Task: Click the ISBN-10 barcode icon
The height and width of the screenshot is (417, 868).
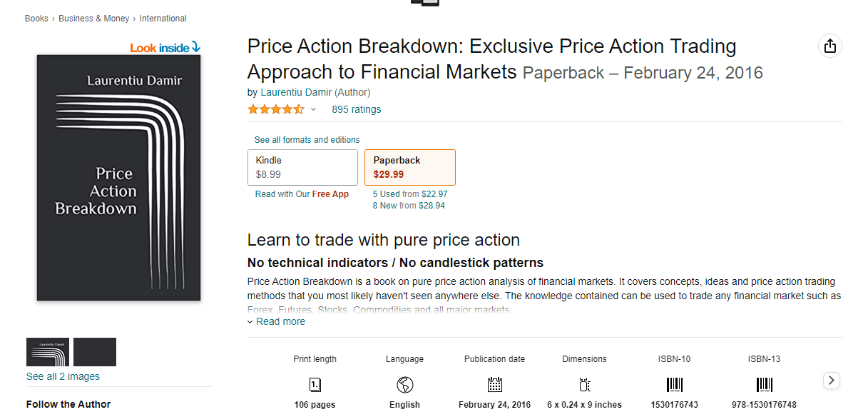Action: point(674,386)
